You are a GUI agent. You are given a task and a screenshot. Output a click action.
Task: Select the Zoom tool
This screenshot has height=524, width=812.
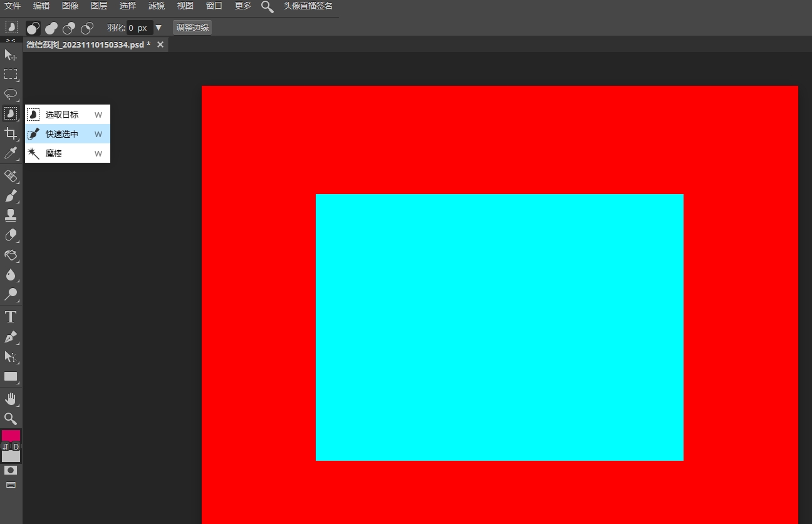(x=10, y=419)
